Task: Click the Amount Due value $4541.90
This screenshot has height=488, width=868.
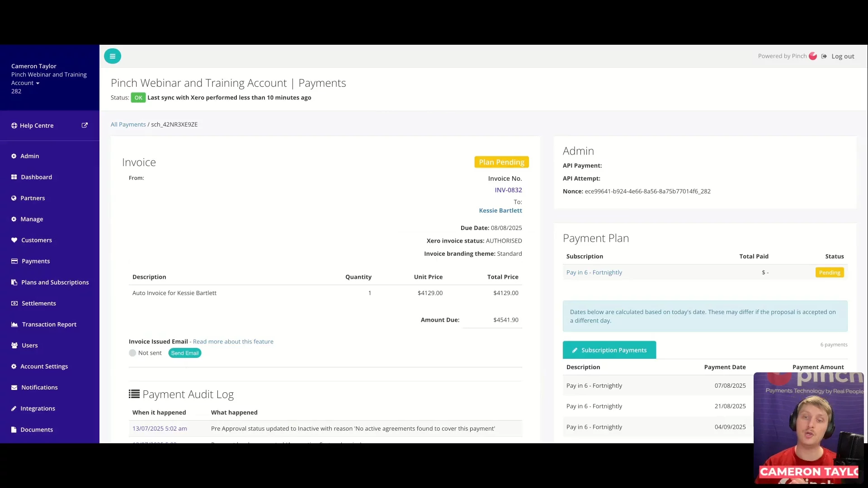Action: [506, 320]
